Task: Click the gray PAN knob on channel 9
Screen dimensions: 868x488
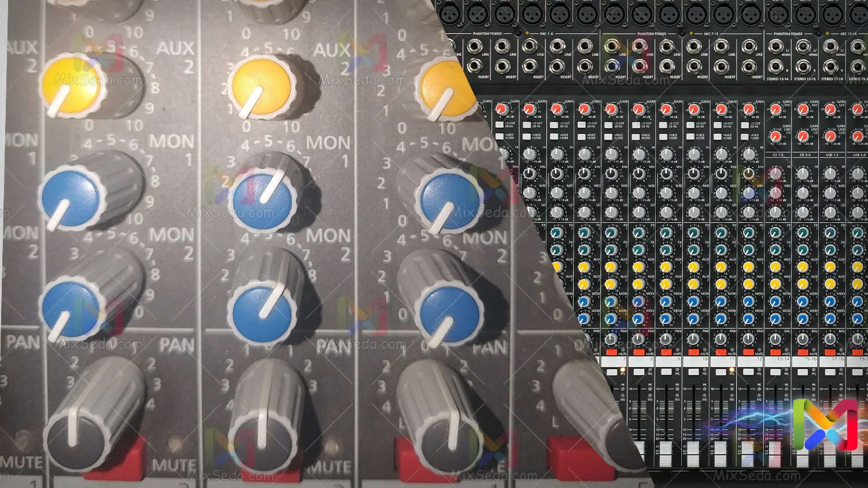Action: [666, 339]
